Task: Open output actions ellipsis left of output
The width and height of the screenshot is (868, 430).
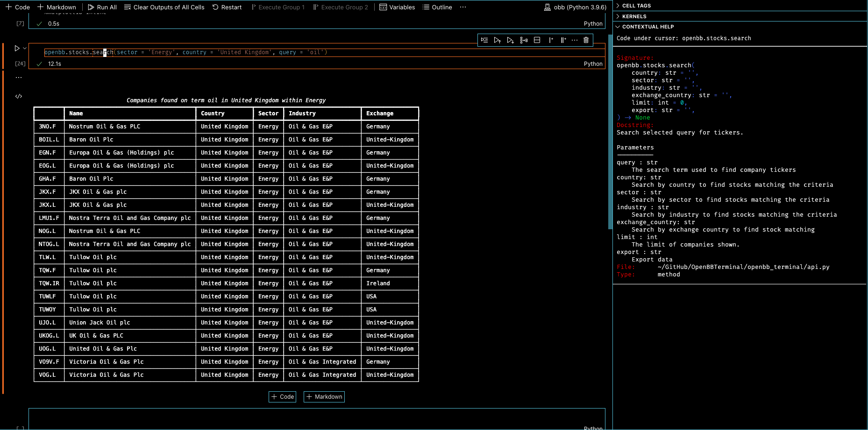Action: pos(19,78)
